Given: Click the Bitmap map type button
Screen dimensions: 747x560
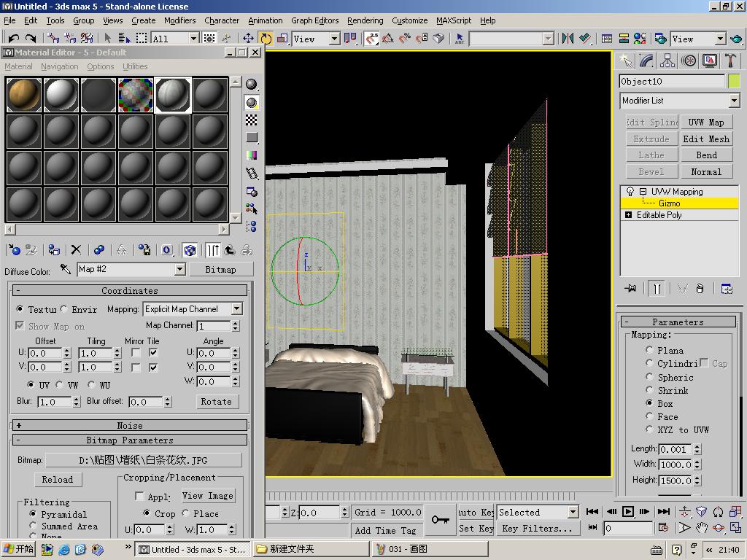Looking at the screenshot, I should click(x=220, y=270).
